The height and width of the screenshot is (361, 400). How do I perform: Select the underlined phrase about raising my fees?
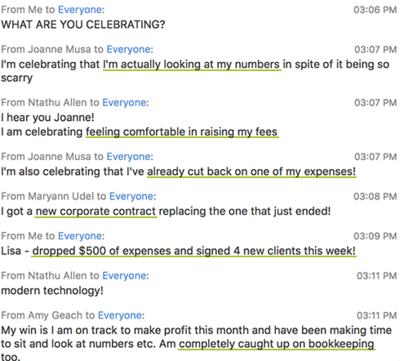pyautogui.click(x=182, y=132)
